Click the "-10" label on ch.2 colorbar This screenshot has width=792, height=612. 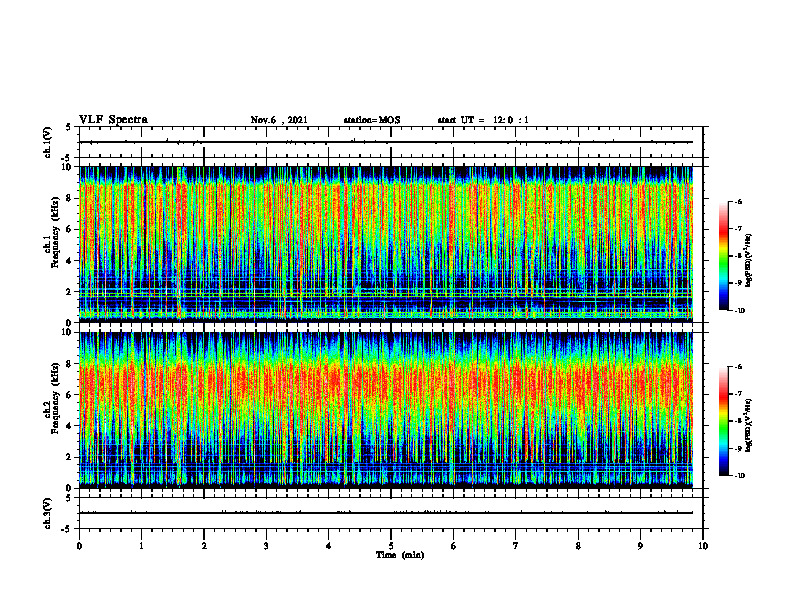tap(739, 476)
